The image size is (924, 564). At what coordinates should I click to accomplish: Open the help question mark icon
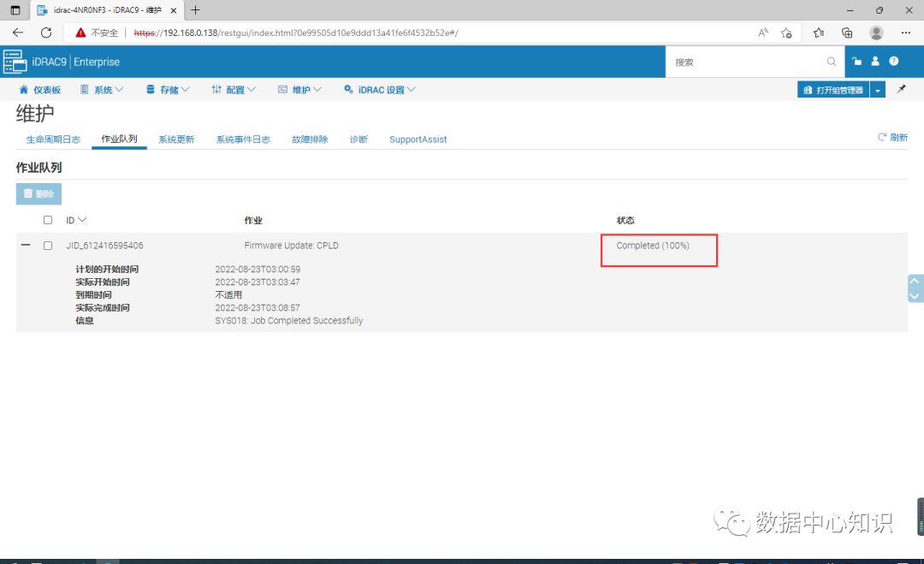(x=893, y=62)
